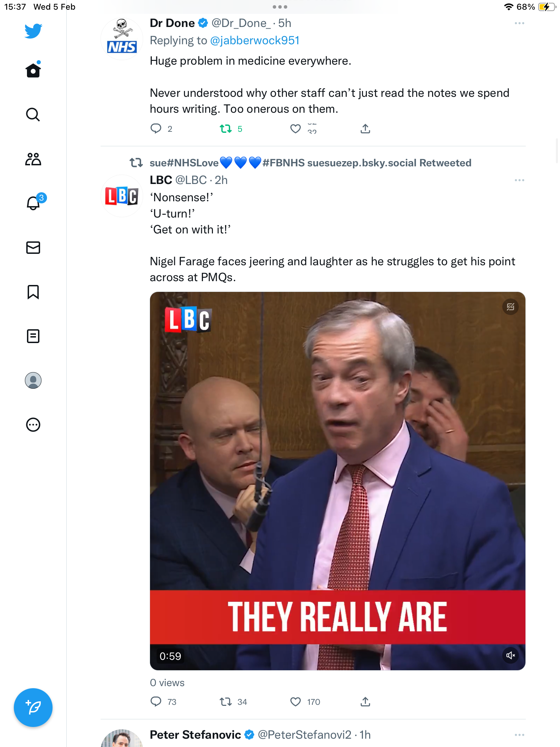Like the LBC tweet with 170 likes
The image size is (560, 747).
(296, 702)
